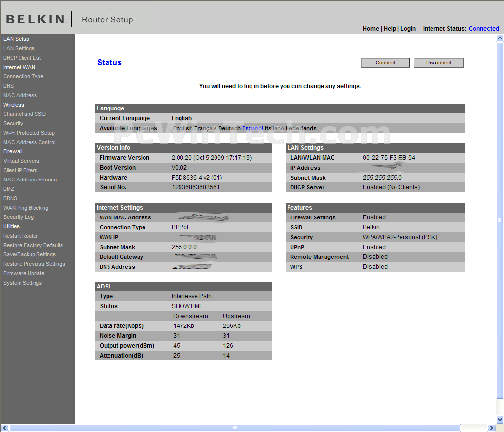Screen dimensions: 504x432
Task: Click the horizontal scrollbar left arrow
Action: pos(4,428)
